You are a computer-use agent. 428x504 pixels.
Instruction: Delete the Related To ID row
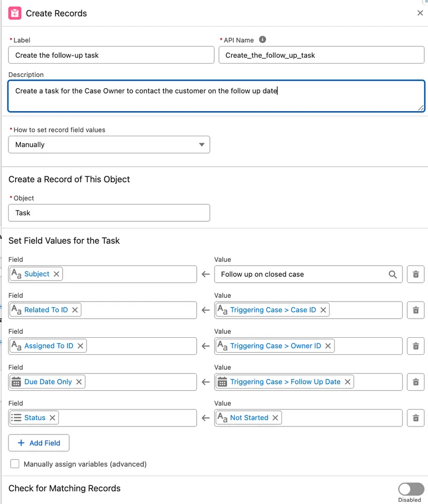(416, 310)
